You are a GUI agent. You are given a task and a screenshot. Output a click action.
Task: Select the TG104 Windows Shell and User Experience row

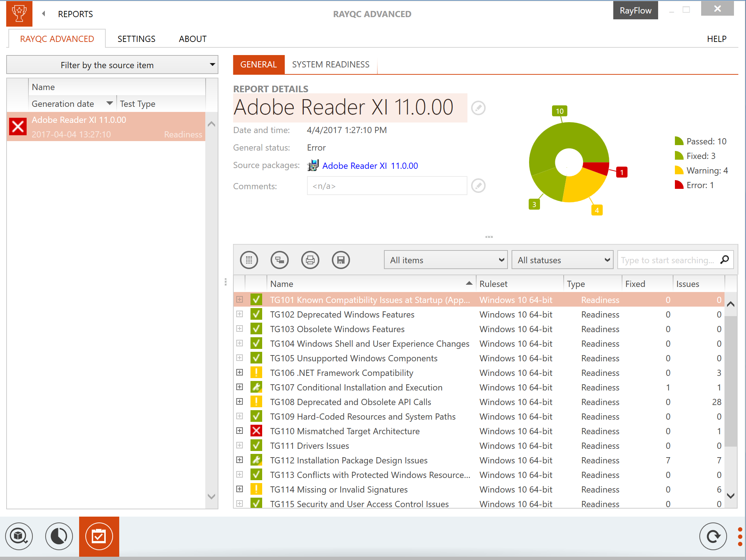click(479, 343)
